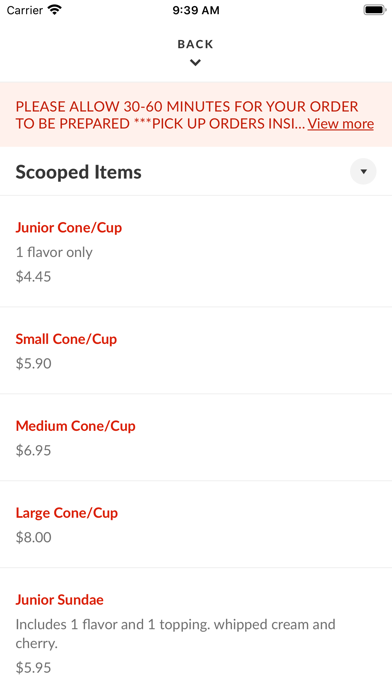Viewport: 392px width, 696px height.
Task: Click the battery icon in the status bar
Action: pyautogui.click(x=375, y=10)
